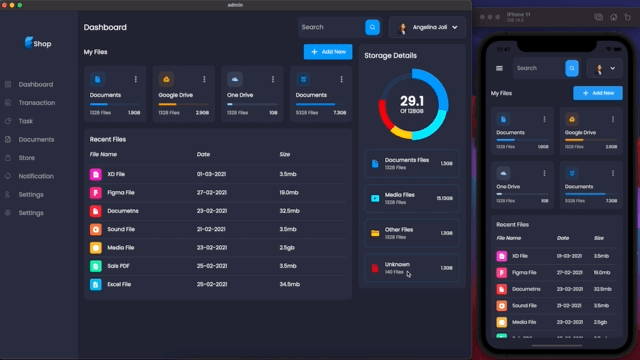Open the three-dot menu on desktop One Drive card
The width and height of the screenshot is (640, 360).
(x=273, y=79)
